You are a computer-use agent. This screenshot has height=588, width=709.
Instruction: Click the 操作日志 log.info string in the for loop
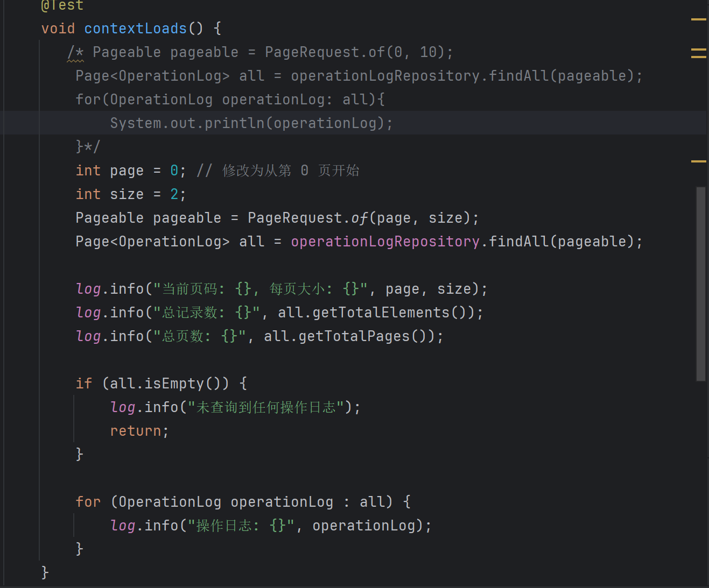pyautogui.click(x=242, y=525)
